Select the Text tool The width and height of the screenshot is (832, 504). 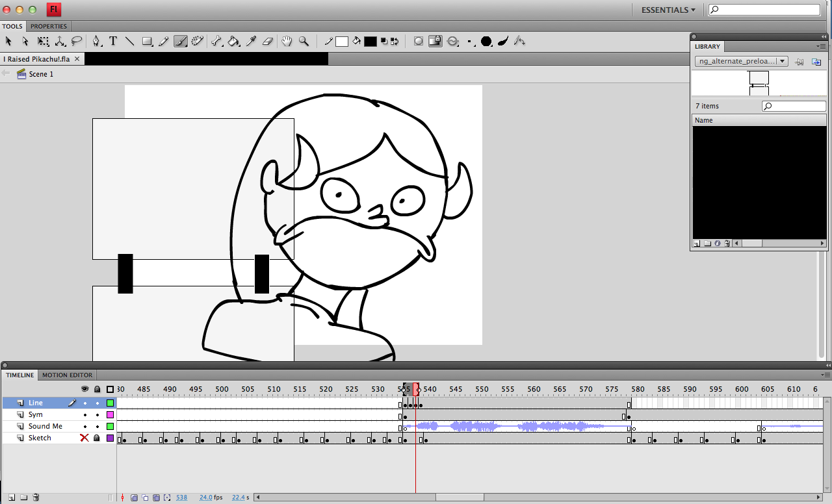pyautogui.click(x=113, y=42)
